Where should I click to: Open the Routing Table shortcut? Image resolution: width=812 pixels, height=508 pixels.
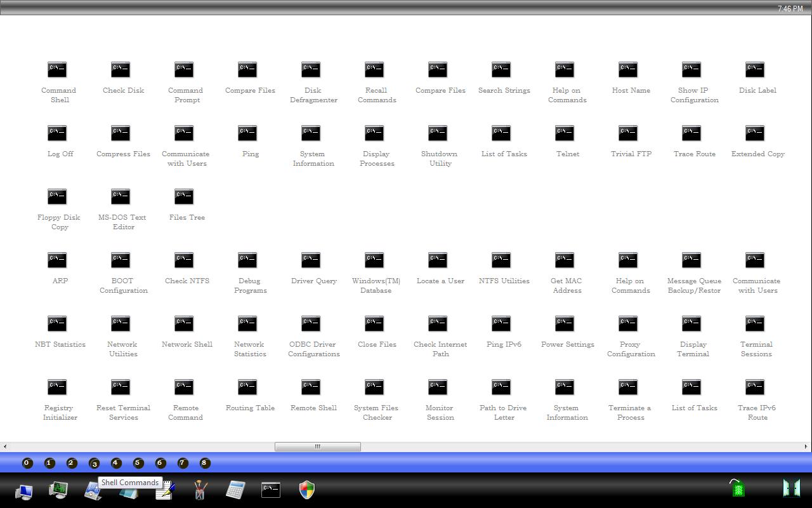click(x=247, y=387)
